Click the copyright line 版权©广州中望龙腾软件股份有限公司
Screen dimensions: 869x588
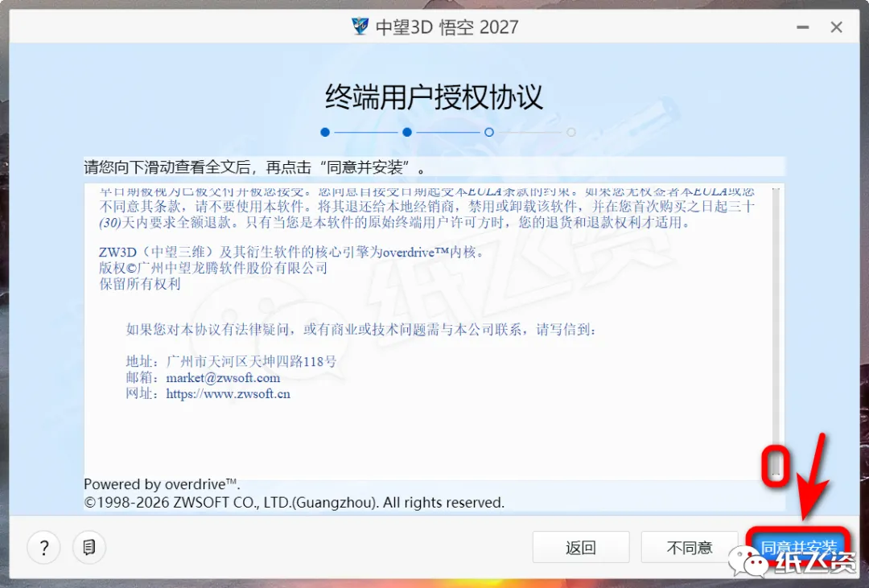(212, 268)
